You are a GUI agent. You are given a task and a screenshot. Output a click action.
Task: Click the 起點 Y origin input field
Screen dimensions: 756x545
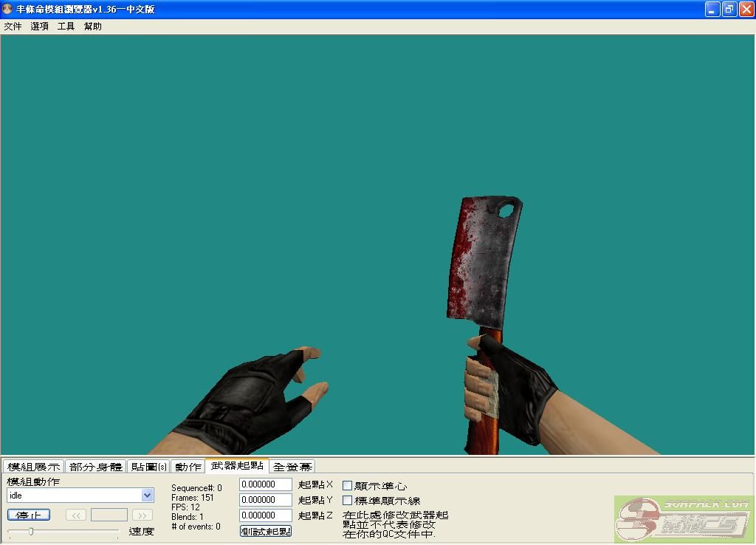(265, 500)
